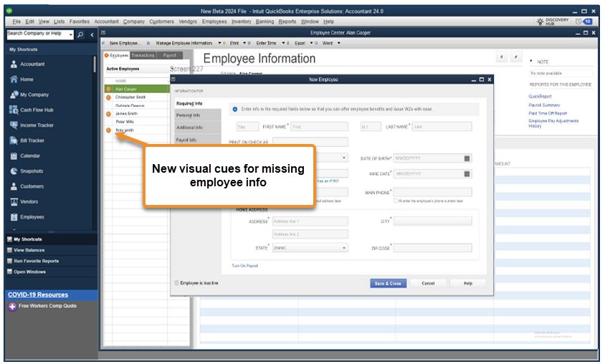Click the Save & Close button
605x364 pixels.
point(388,283)
